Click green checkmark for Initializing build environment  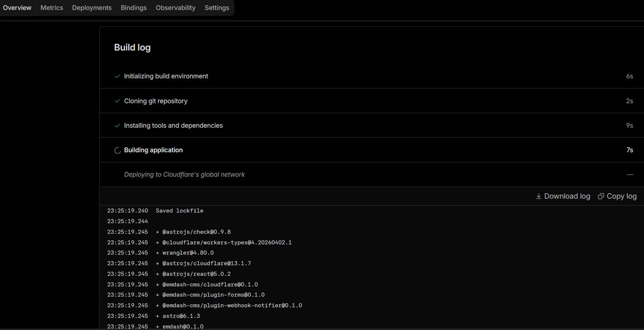coord(118,76)
